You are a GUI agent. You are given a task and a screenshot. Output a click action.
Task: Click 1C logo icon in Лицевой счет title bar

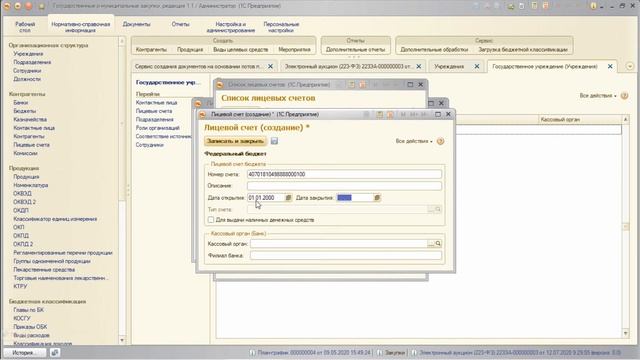(x=202, y=115)
